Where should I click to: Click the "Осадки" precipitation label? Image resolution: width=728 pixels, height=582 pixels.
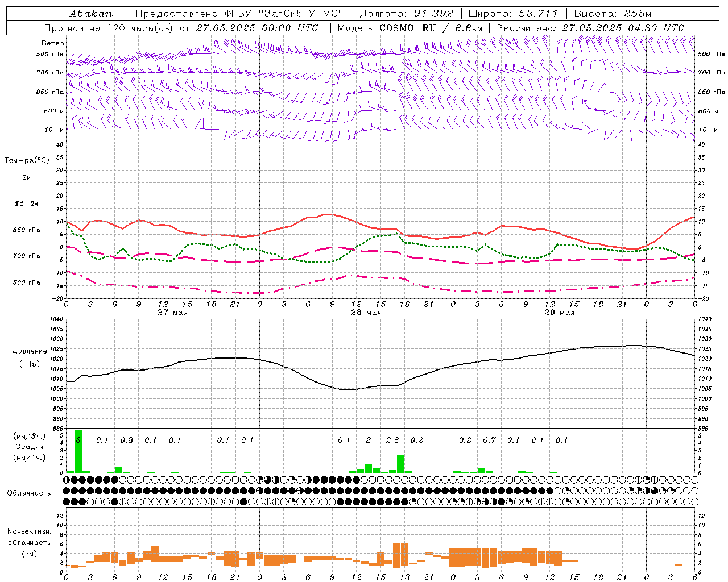29,447
